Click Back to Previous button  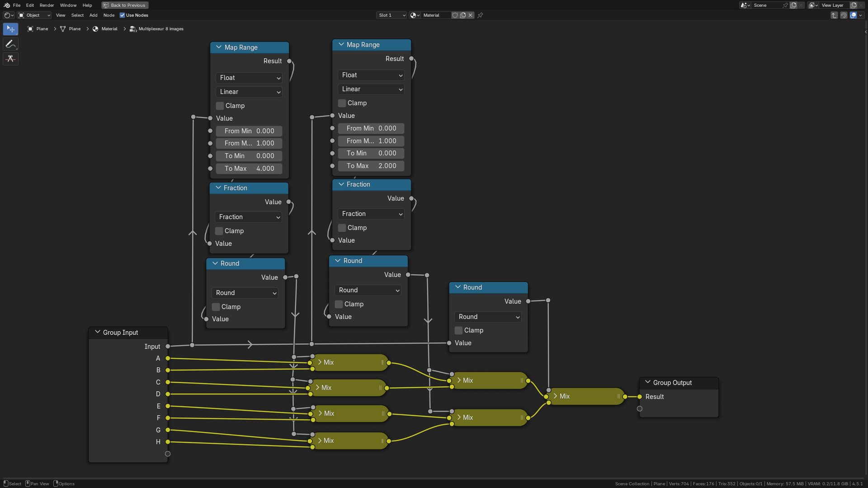125,5
